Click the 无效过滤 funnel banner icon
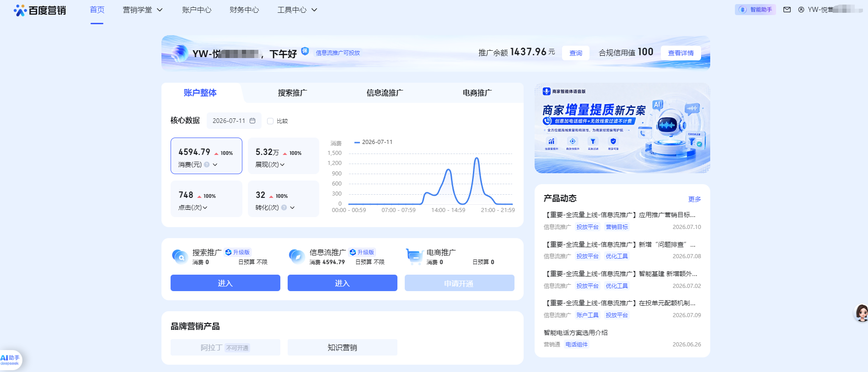 click(x=593, y=142)
